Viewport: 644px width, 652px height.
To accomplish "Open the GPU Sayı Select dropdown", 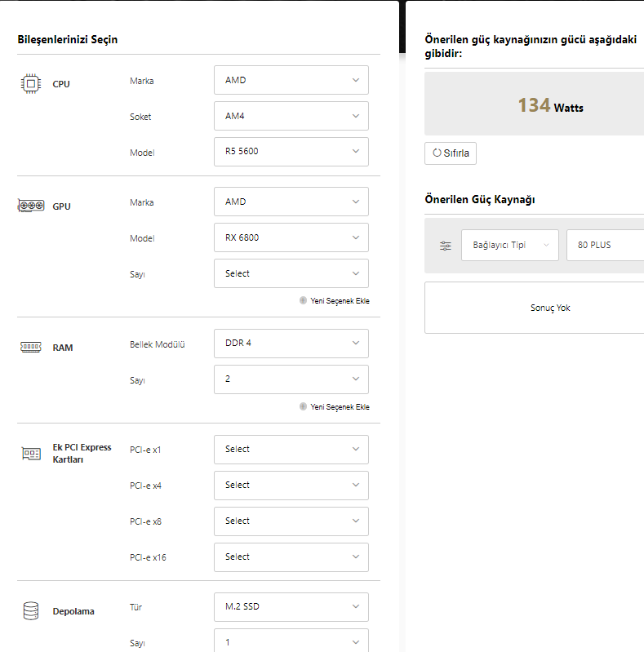I will [x=291, y=273].
